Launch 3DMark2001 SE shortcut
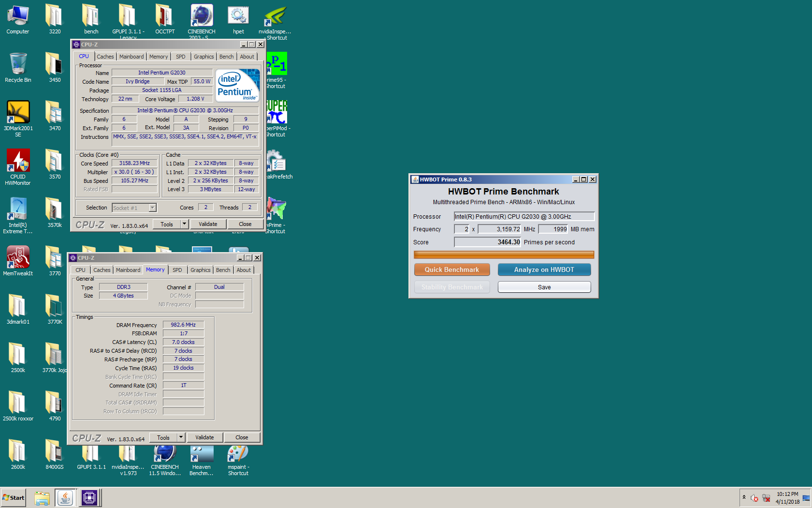 18,119
